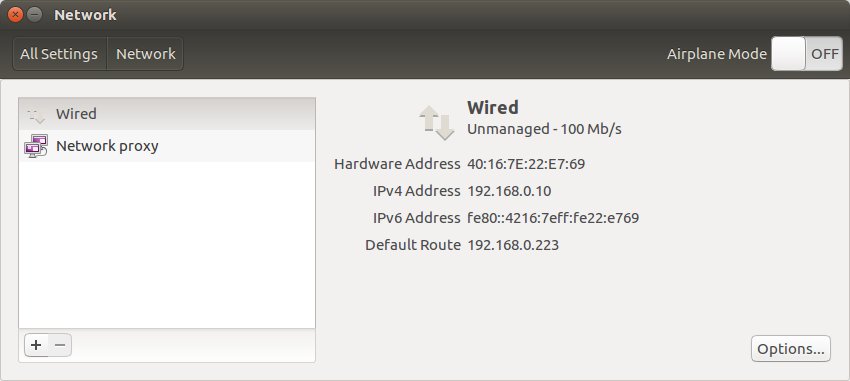Screen dimensions: 850x381
Task: Close the Network window
Action: 16,15
